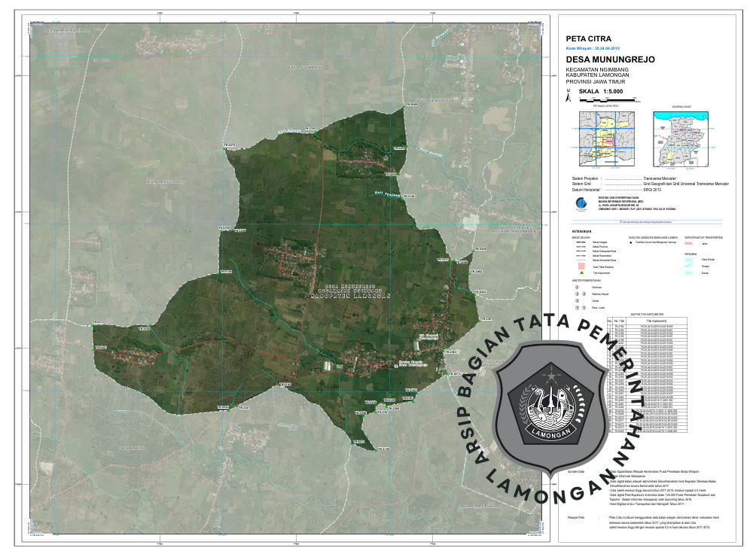Viewport: 756px width, 554px height.
Task: Click the PETA CITRA title text
Action: point(588,38)
